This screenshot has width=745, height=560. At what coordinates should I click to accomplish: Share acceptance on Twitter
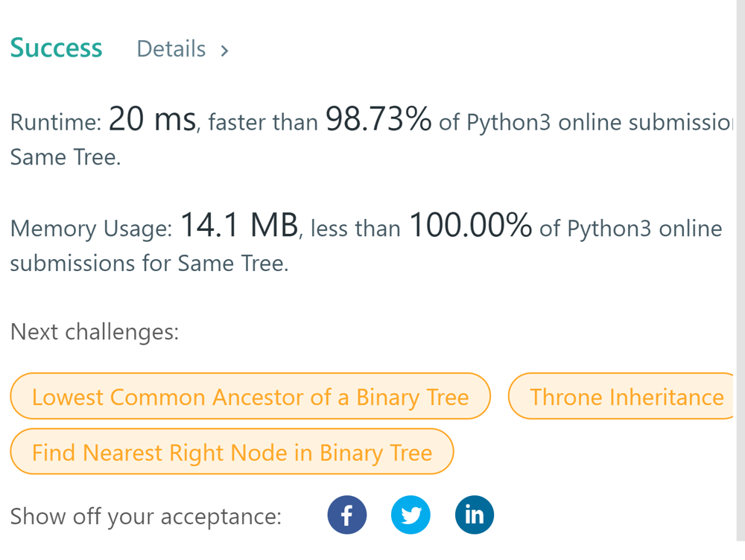pyautogui.click(x=410, y=515)
